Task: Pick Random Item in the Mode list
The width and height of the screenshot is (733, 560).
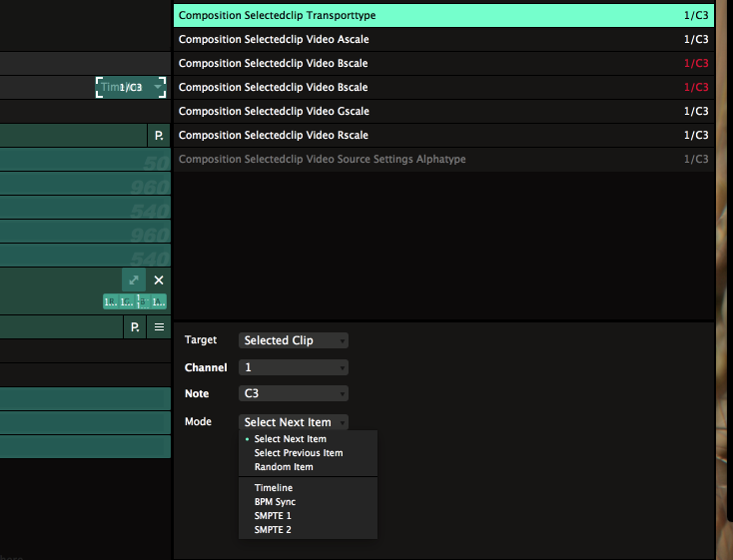Action: pos(284,467)
